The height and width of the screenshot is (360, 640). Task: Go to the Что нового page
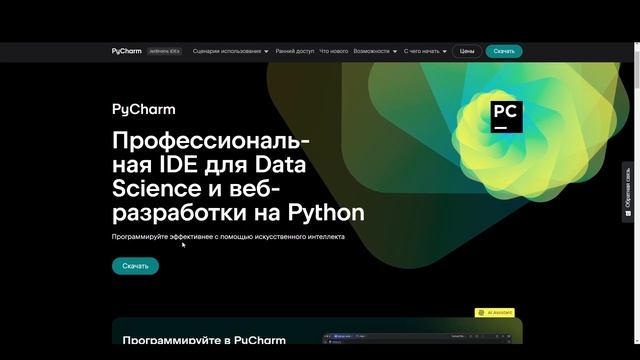click(333, 51)
